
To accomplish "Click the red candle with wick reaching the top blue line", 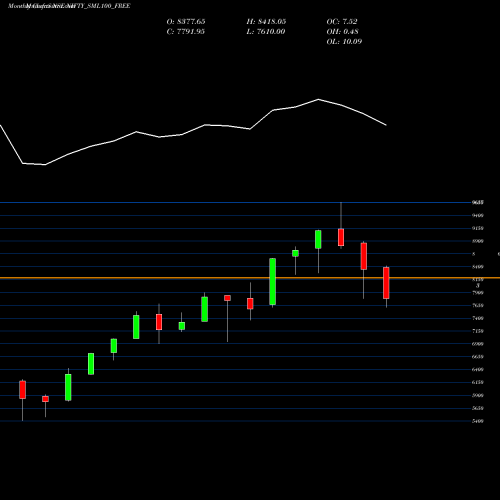I will point(341,237).
